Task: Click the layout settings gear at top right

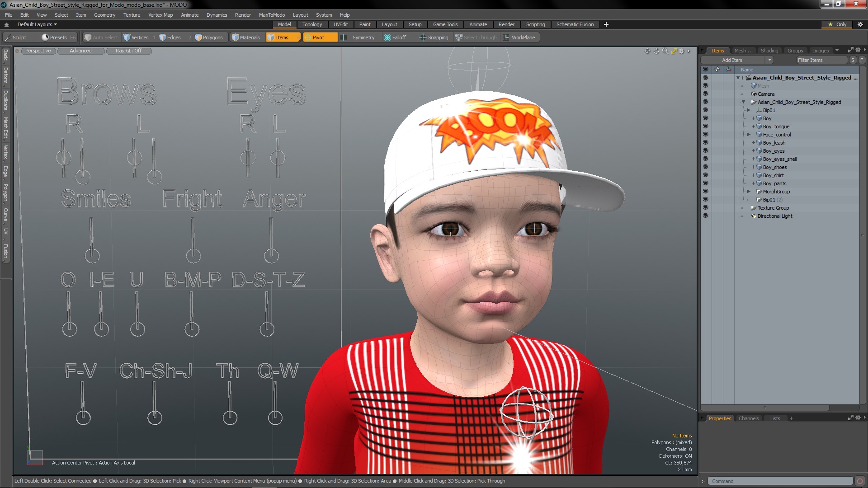Action: click(x=860, y=24)
